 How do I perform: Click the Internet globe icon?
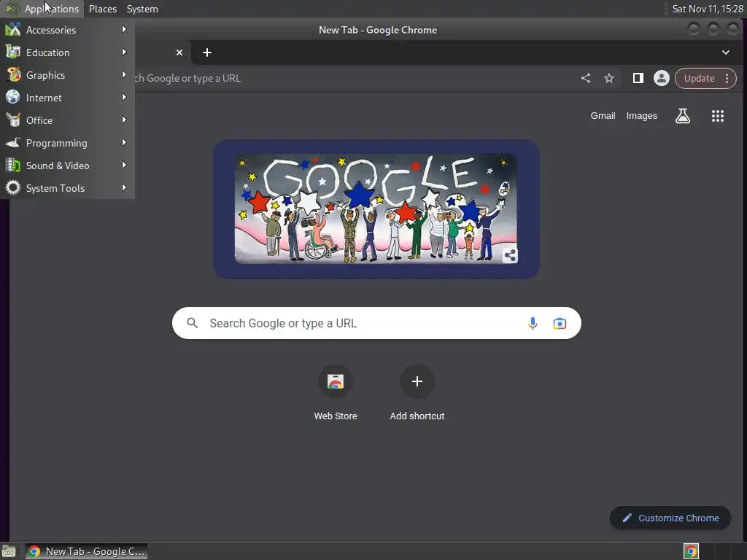pos(13,98)
